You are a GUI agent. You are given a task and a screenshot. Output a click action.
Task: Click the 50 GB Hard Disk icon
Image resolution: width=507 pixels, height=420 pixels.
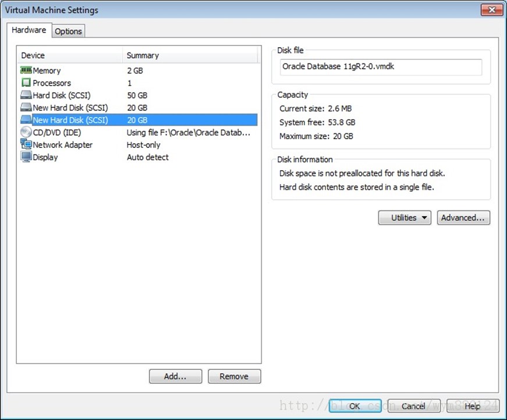[26, 95]
